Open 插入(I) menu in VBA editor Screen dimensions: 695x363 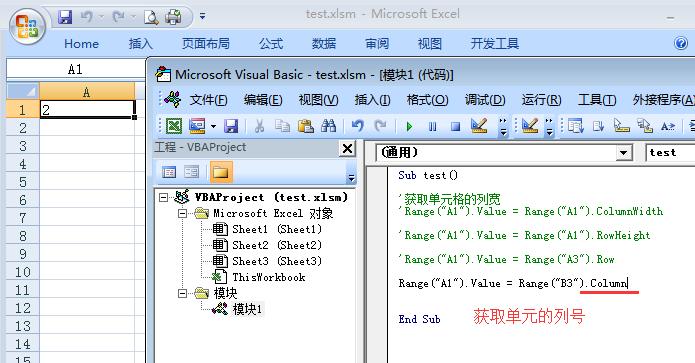pyautogui.click(x=372, y=100)
